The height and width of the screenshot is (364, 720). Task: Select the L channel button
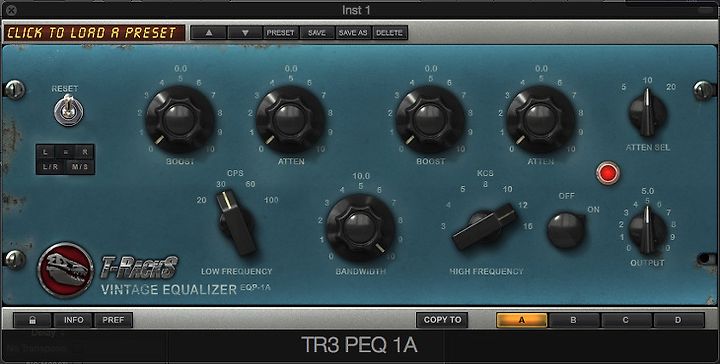(x=45, y=151)
